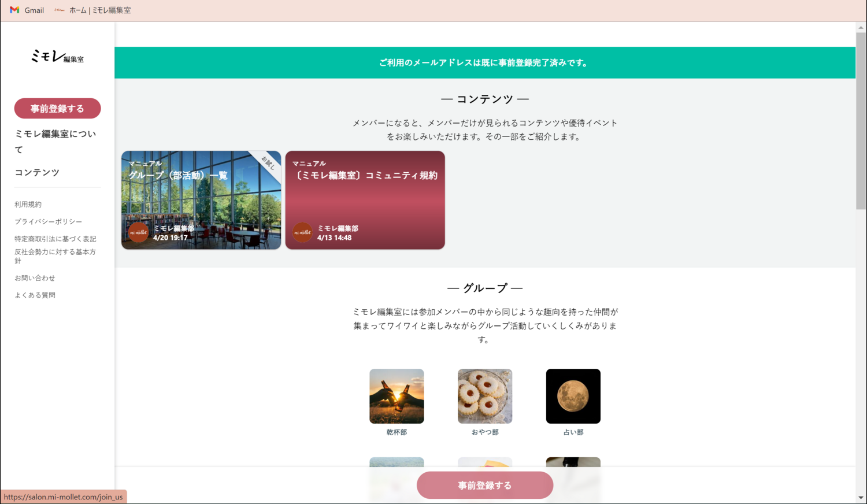Click the vertical scrollbar thumb
Screen dimensions: 867x504
[x=861, y=121]
